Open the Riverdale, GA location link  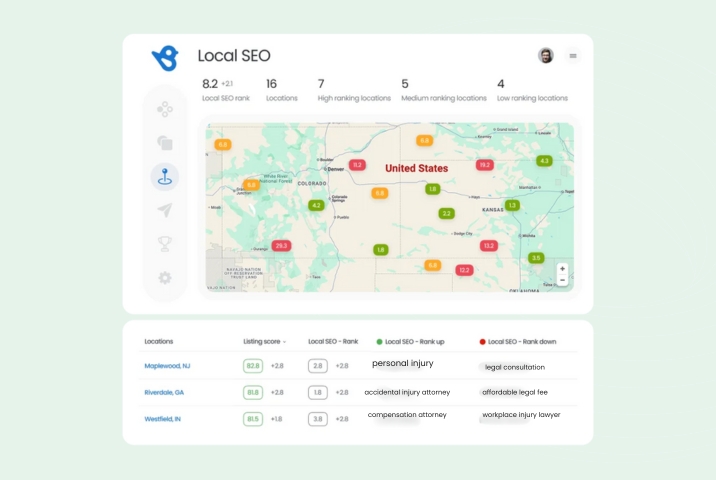(x=164, y=392)
